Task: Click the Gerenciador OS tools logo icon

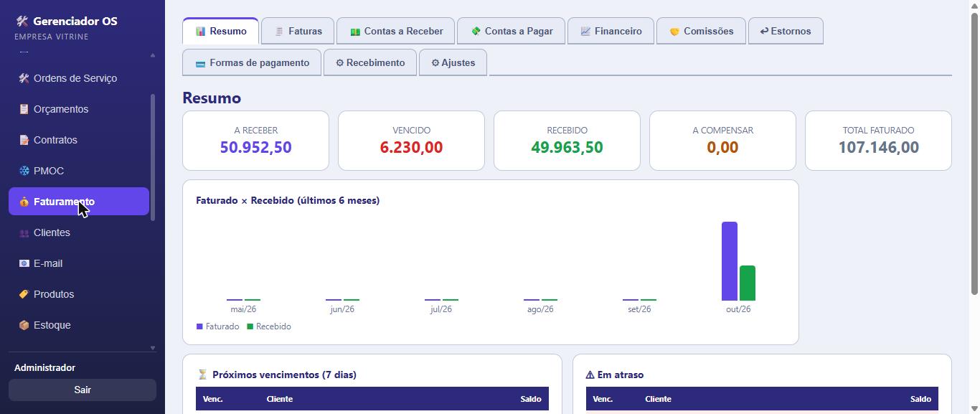Action: point(22,22)
